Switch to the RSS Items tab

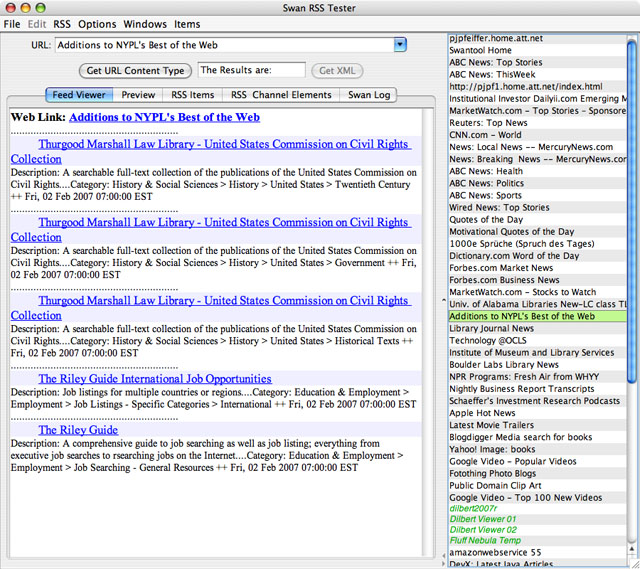click(192, 96)
